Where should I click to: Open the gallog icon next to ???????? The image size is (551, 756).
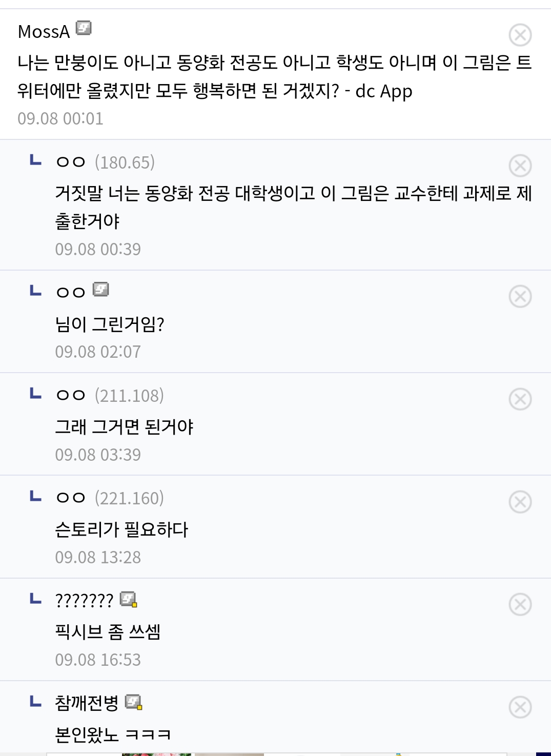click(x=128, y=599)
